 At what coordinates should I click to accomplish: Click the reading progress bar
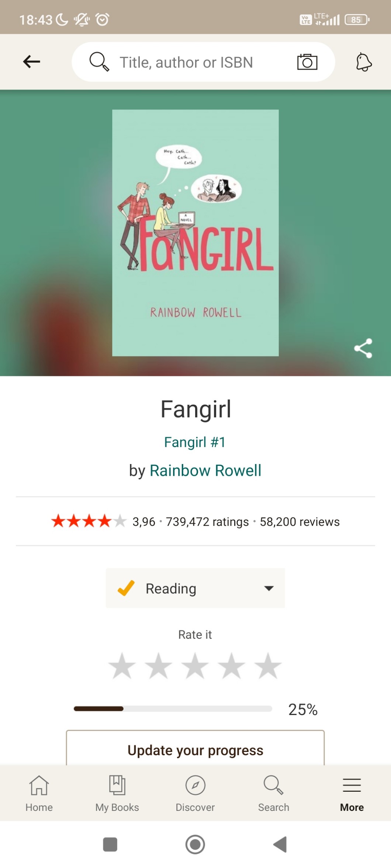(173, 709)
